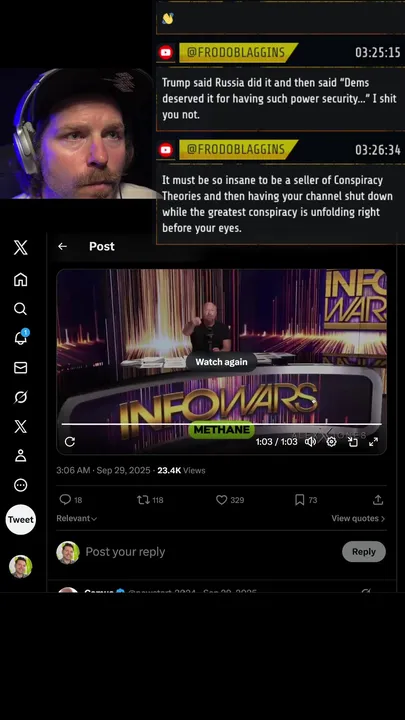Viewport: 405px width, 720px height.
Task: Bookmark the post with 73 bookmarks
Action: click(306, 500)
